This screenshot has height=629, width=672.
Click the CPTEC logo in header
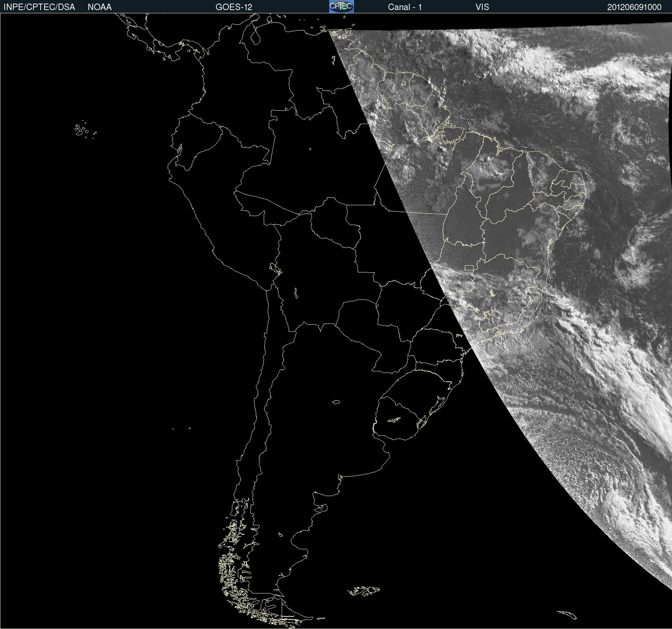pos(341,6)
